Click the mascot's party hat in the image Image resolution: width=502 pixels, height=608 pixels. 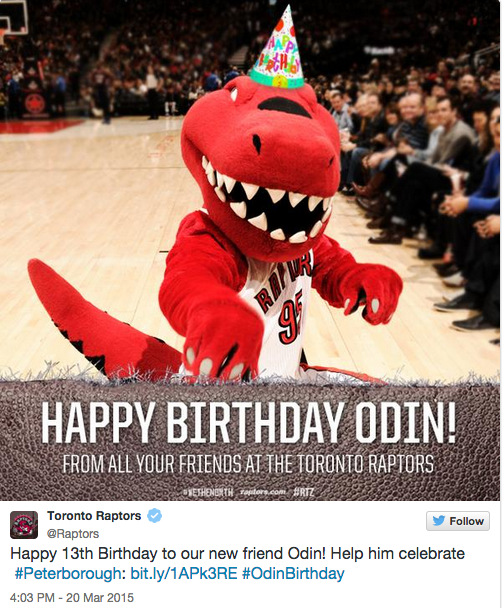point(278,47)
